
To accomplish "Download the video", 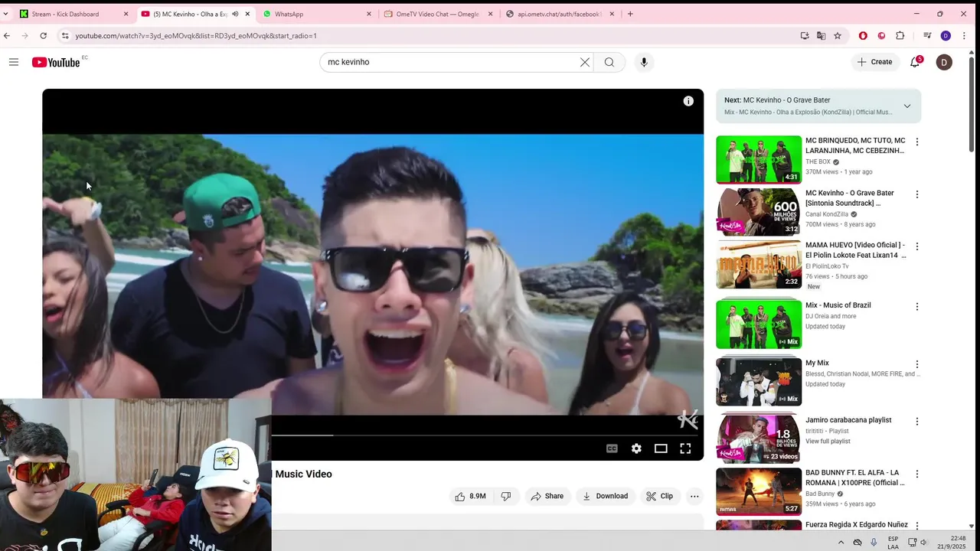I will (x=606, y=496).
